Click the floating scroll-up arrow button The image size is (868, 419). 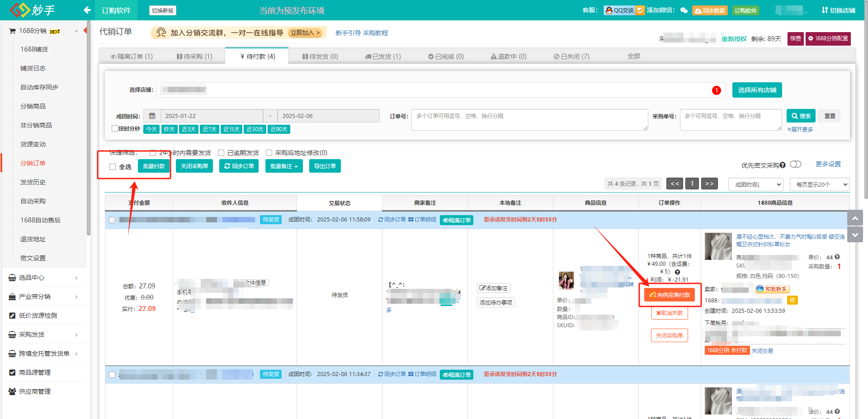(x=855, y=218)
